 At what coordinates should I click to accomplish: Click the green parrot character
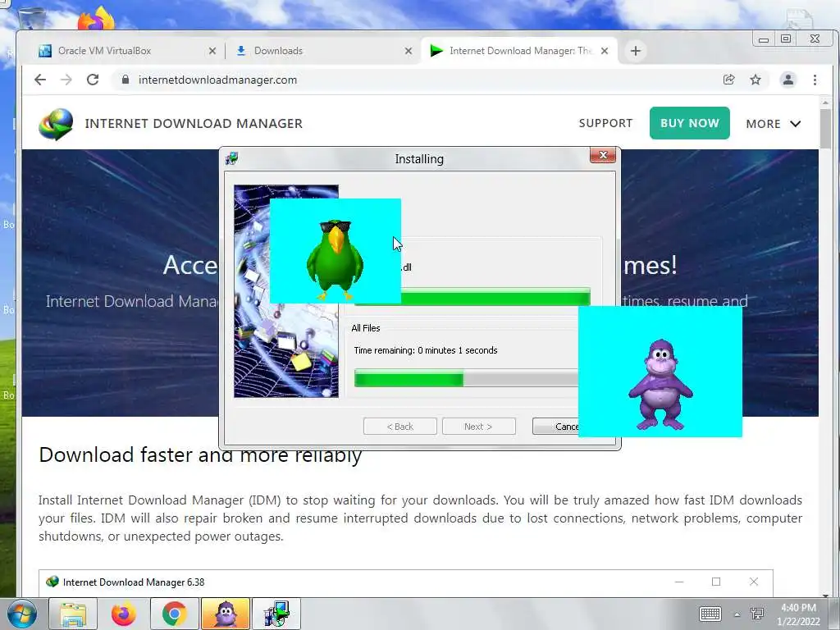(335, 258)
